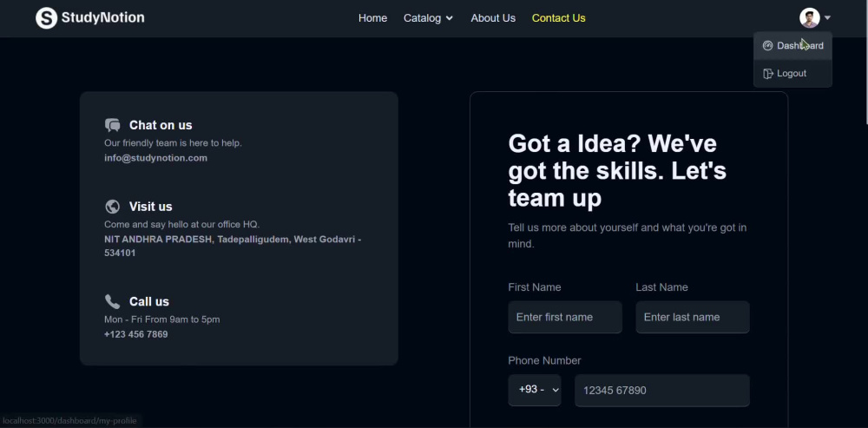This screenshot has height=428, width=868.
Task: Expand the Catalog chevron arrow
Action: 450,18
